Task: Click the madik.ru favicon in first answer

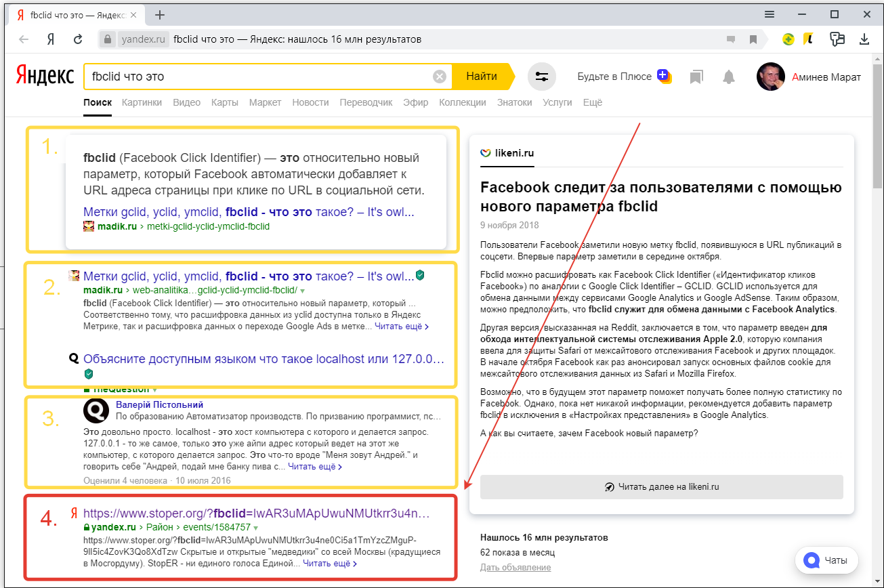Action: coord(89,226)
